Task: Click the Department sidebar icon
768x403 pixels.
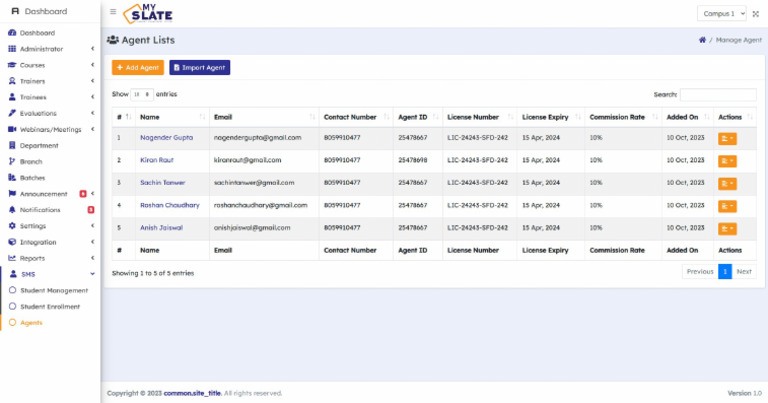Action: point(12,145)
